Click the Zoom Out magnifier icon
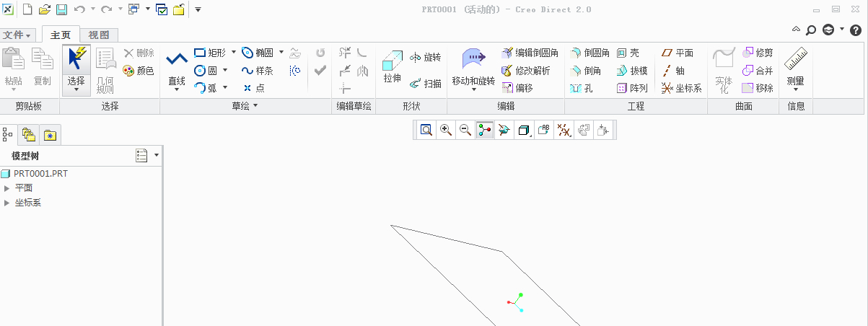Image resolution: width=868 pixels, height=326 pixels. (x=465, y=130)
